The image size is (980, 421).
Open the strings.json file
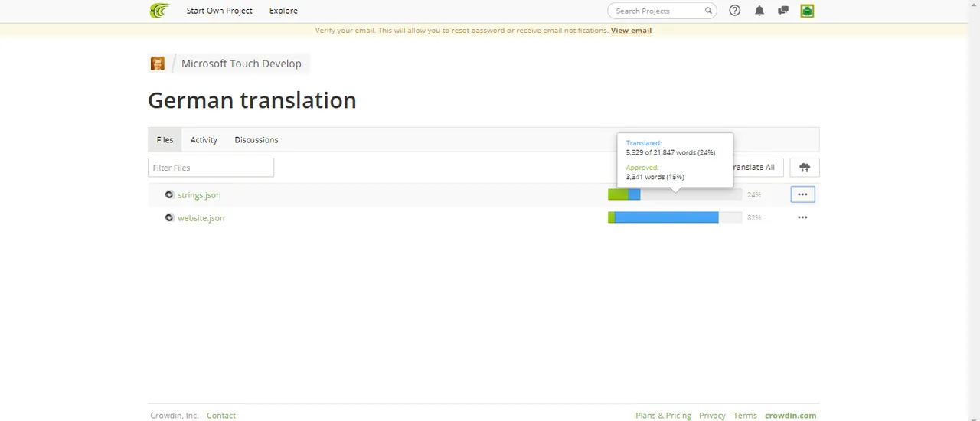coord(199,195)
